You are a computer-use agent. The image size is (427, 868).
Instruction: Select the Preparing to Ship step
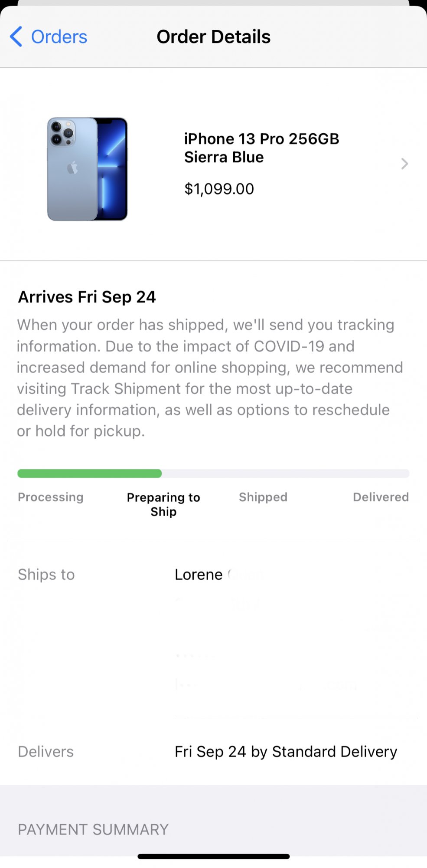tap(163, 504)
